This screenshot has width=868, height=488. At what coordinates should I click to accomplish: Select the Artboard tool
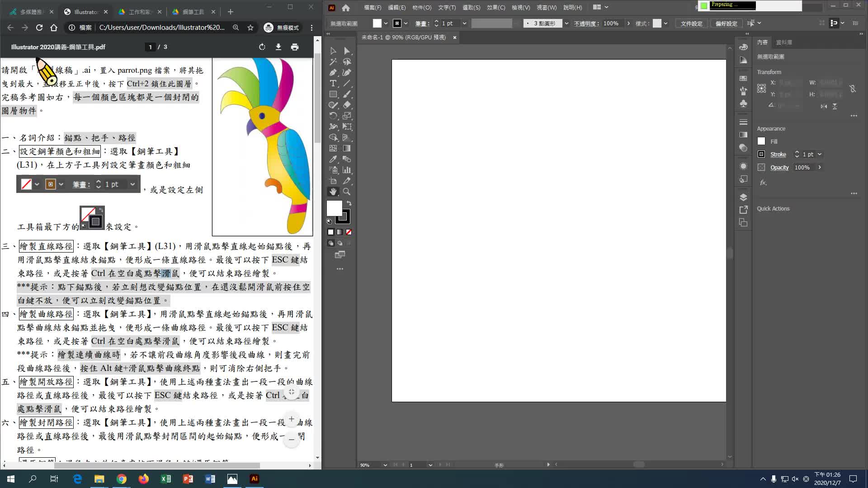pos(333,181)
